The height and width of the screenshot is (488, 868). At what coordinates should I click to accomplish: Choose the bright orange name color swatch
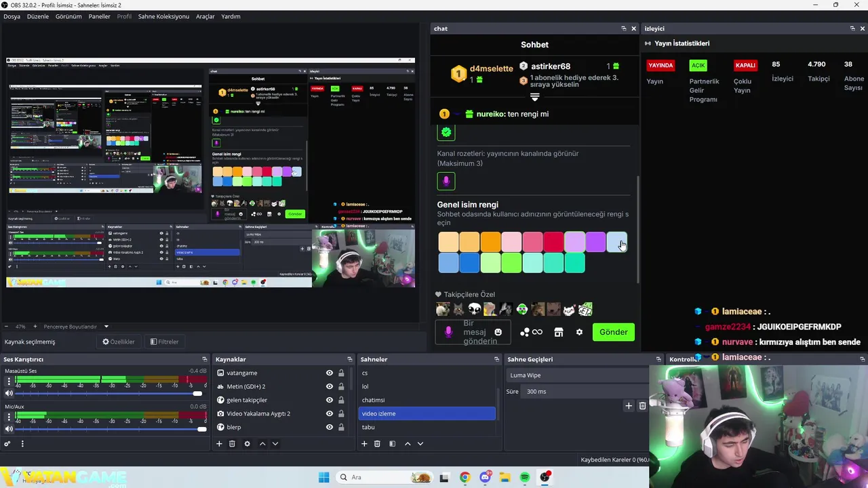coord(490,242)
